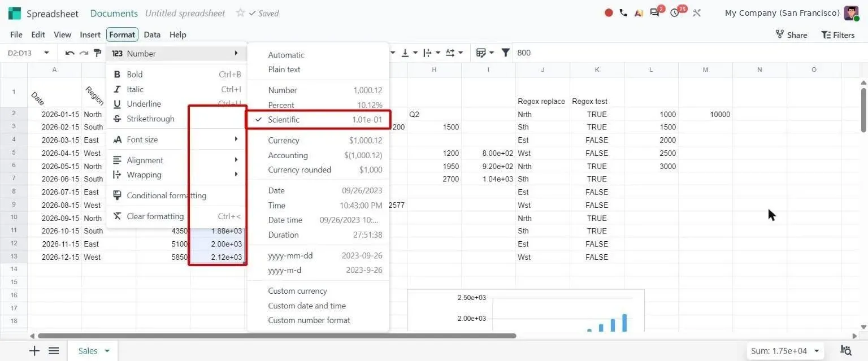
Task: Expand the Wrapping submenu
Action: click(x=176, y=175)
